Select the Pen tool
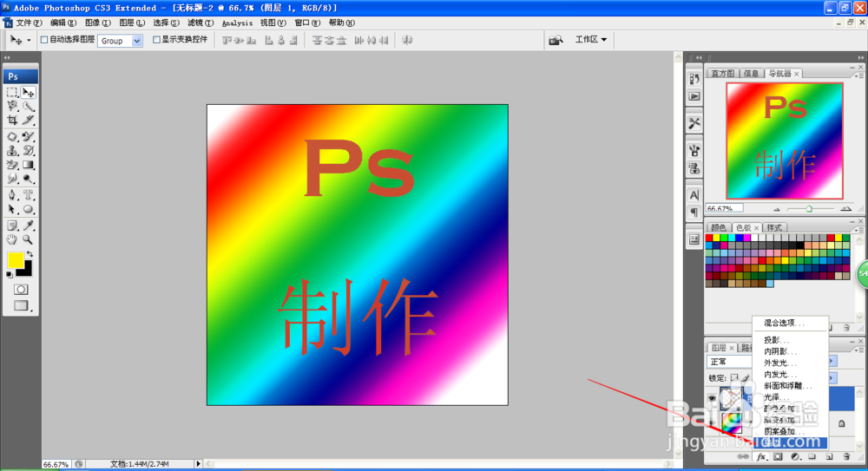Screen dimensions: 868x471 coord(12,195)
